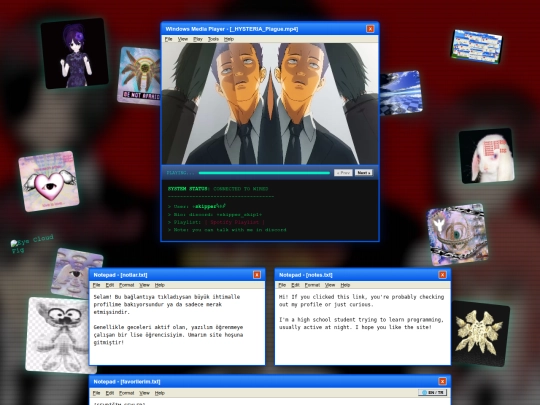Screen dimensions: 540x405
Task: Open File menu in notlar.txt Notepad
Action: pyautogui.click(x=96, y=285)
